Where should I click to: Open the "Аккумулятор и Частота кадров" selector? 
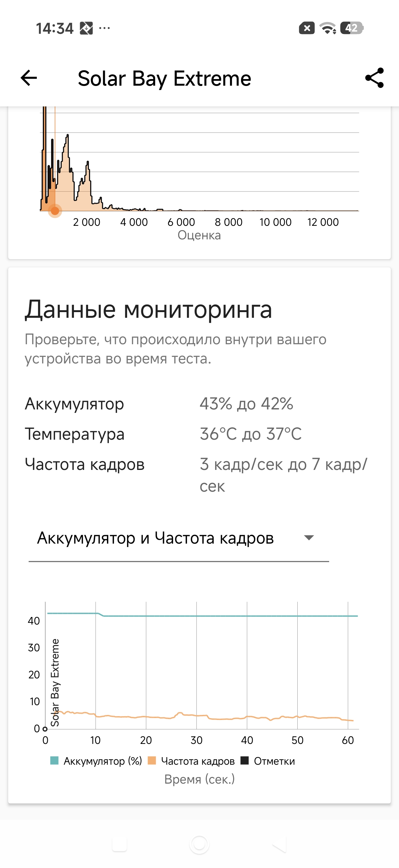pos(155,538)
